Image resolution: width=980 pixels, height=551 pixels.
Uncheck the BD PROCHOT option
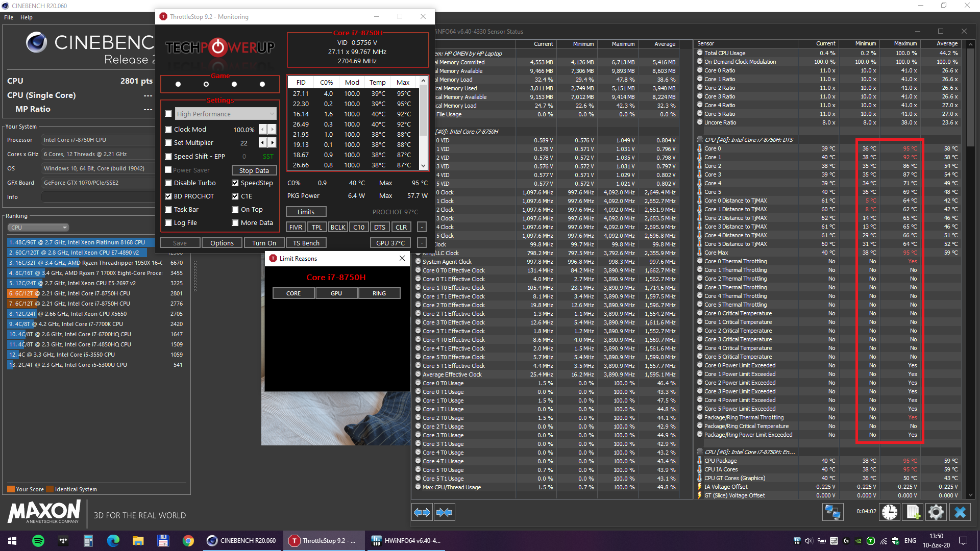(168, 196)
